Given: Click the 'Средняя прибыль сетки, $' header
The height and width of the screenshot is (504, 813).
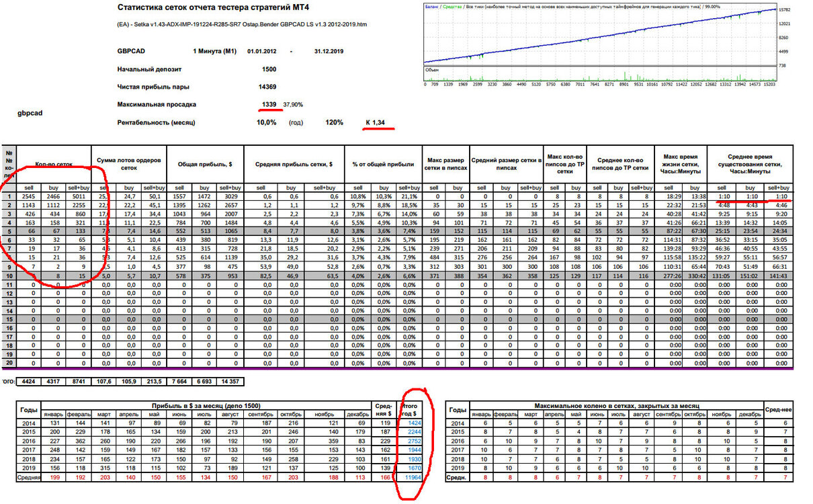Looking at the screenshot, I should (x=294, y=163).
